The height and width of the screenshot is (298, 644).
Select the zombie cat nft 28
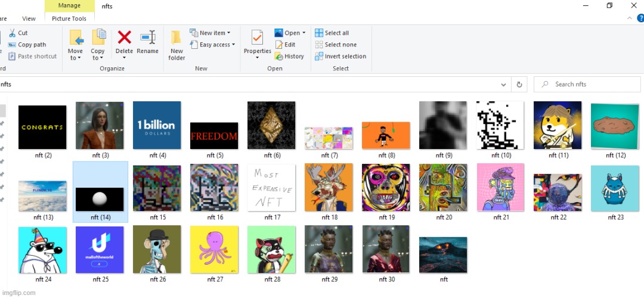click(x=271, y=250)
